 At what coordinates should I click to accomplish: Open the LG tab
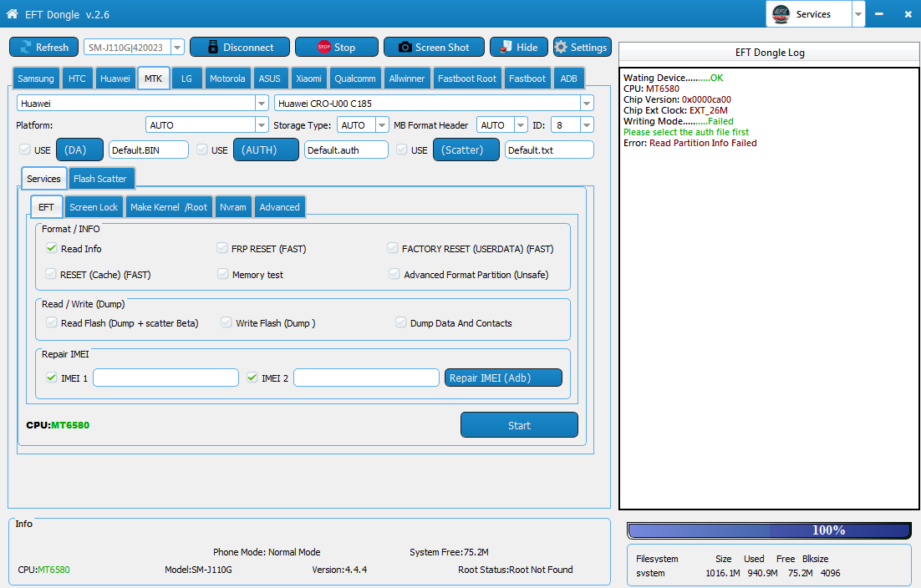[186, 79]
